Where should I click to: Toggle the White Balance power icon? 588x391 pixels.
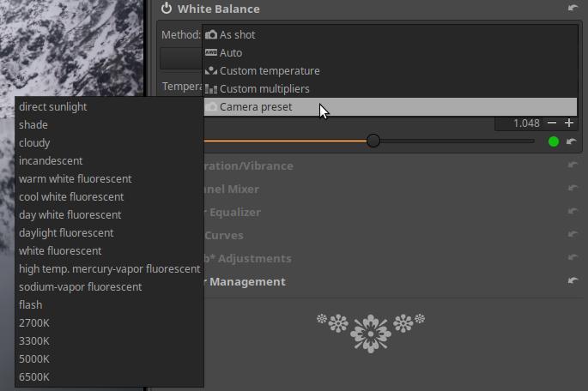click(167, 9)
